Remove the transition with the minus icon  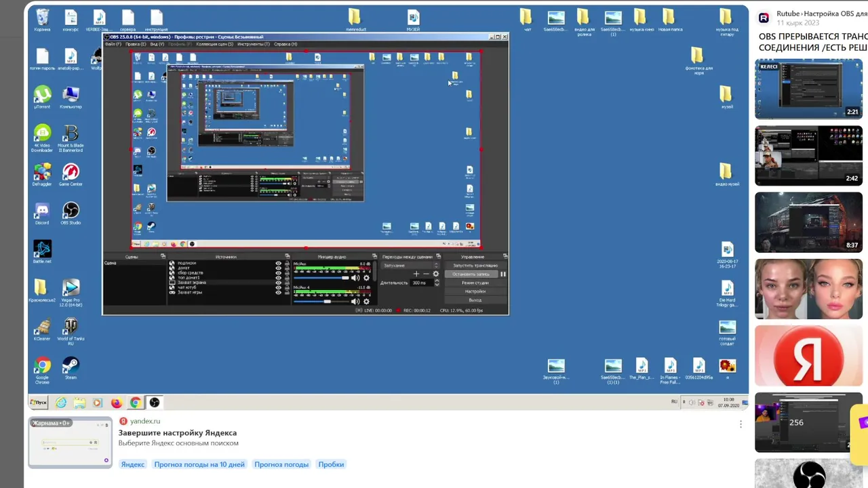point(426,274)
